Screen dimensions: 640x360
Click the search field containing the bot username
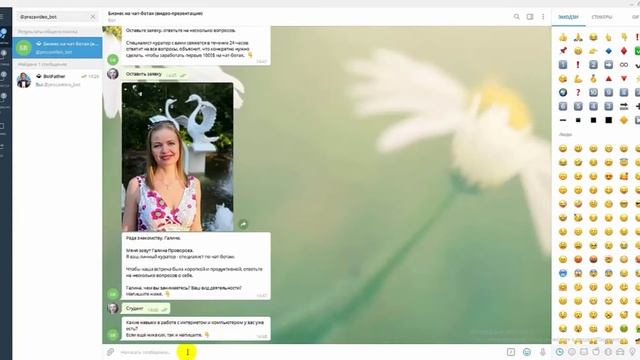point(58,17)
